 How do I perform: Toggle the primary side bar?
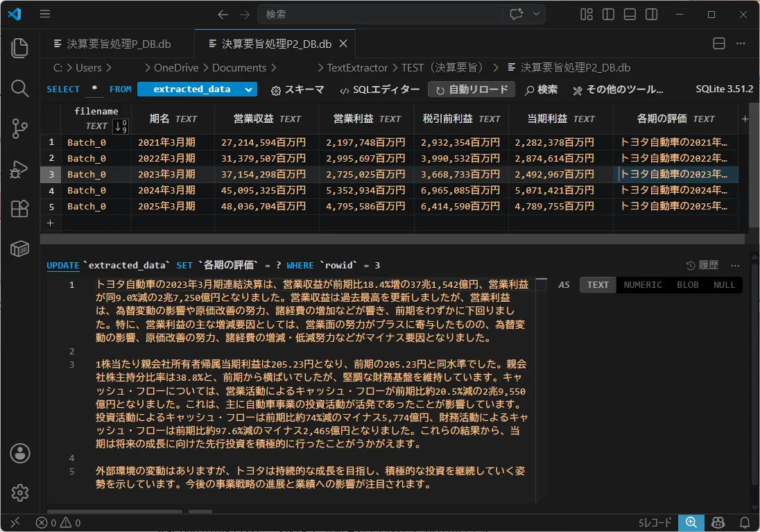pos(608,15)
